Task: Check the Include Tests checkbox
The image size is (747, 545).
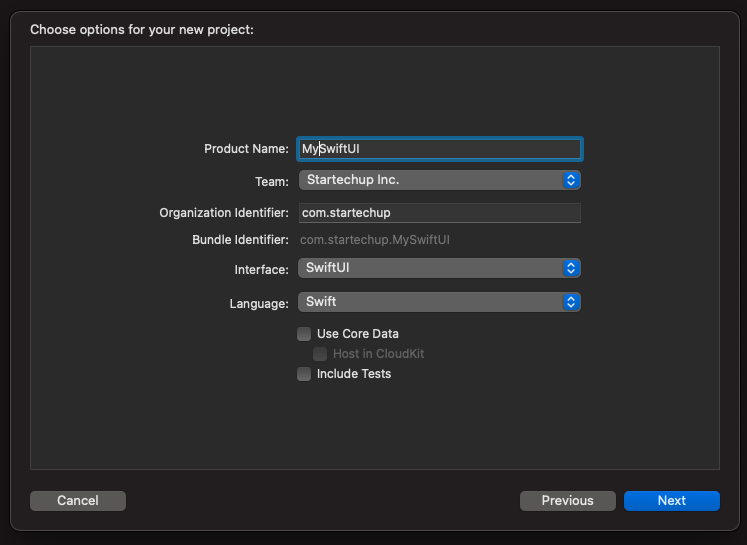Action: coord(304,374)
